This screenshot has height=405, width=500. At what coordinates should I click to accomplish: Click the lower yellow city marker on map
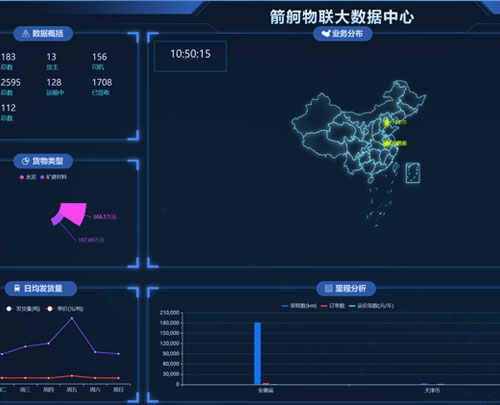pos(386,144)
